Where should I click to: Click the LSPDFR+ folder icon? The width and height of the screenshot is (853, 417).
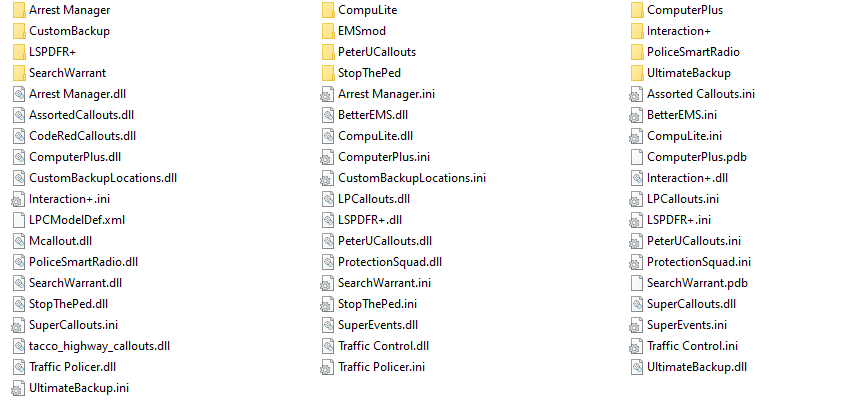tap(19, 52)
